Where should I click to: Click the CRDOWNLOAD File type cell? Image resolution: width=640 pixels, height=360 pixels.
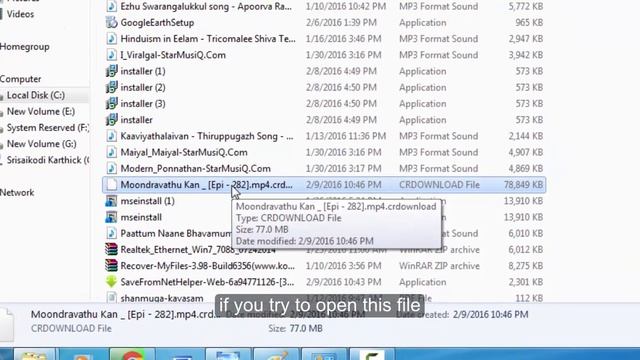tap(439, 185)
